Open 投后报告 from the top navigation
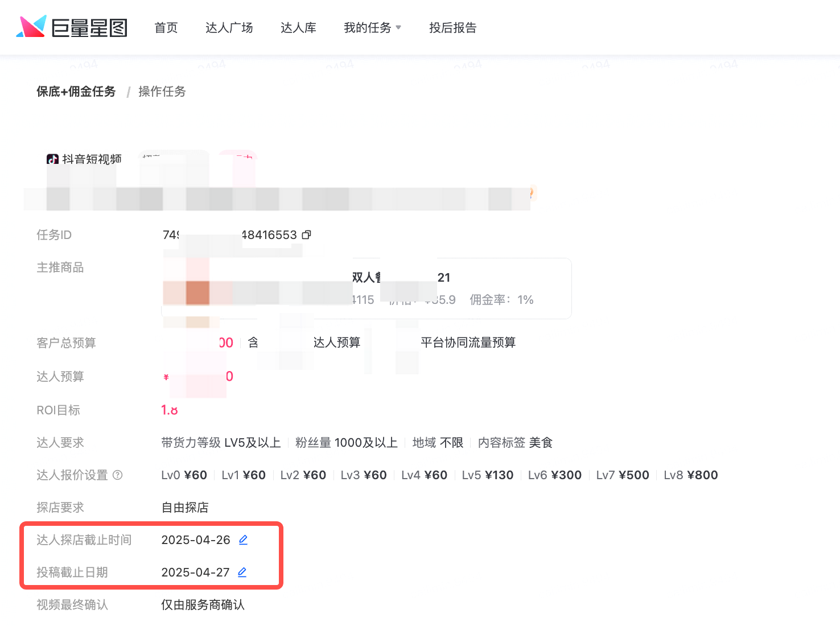 [x=452, y=28]
